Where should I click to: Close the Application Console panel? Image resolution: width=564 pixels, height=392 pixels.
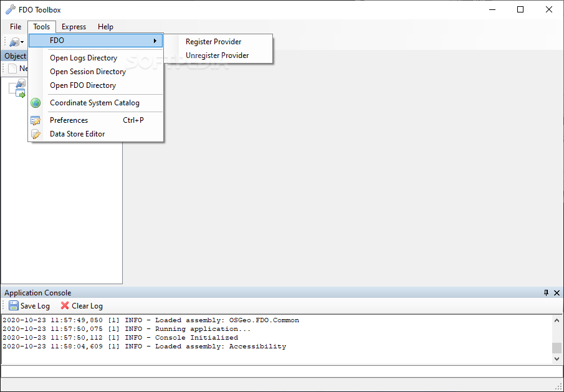pyautogui.click(x=557, y=293)
